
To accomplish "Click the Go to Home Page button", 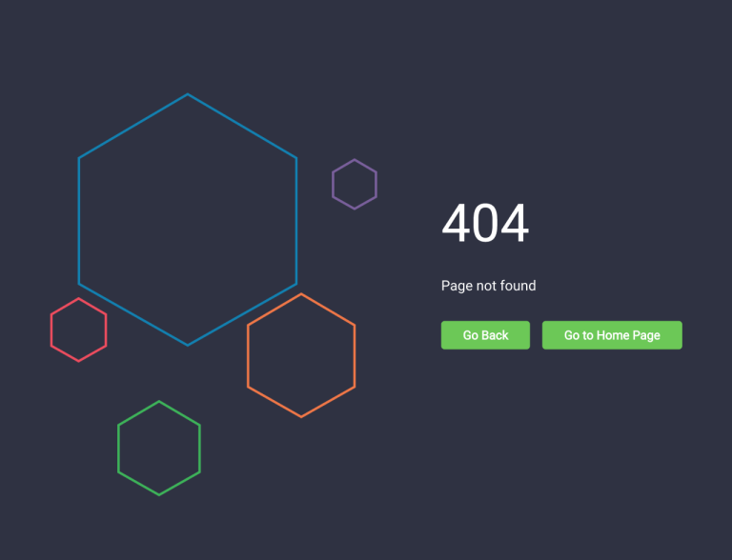I will pos(612,335).
